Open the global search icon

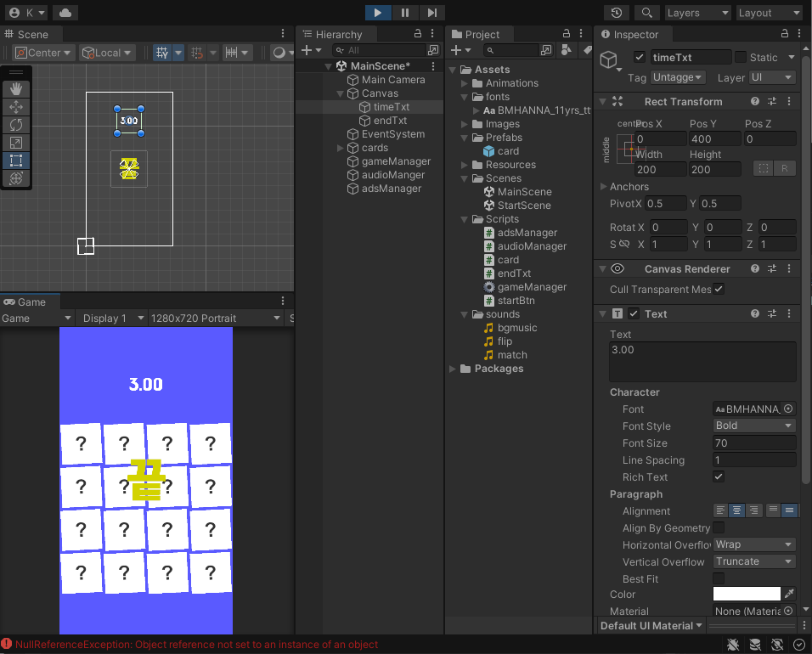tap(647, 13)
